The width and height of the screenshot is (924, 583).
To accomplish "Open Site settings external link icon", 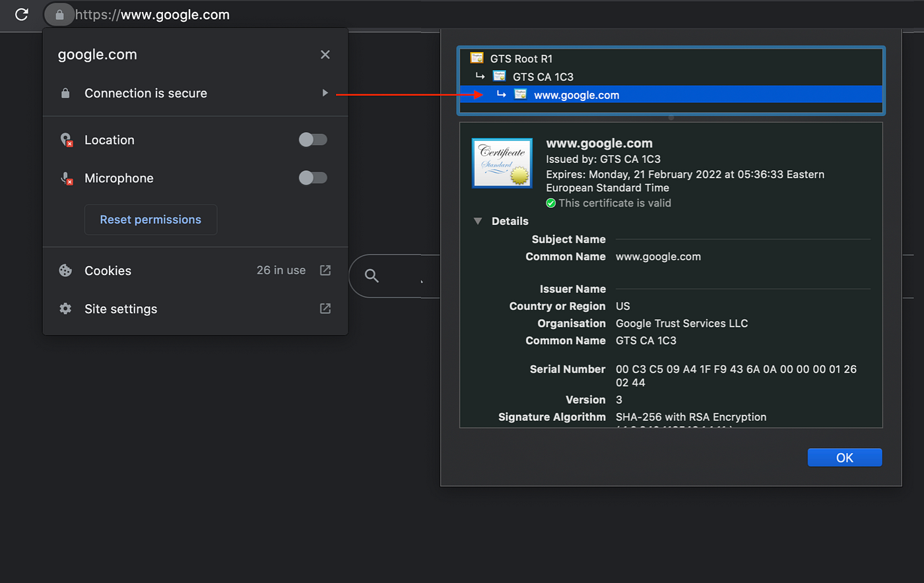I will pos(325,309).
